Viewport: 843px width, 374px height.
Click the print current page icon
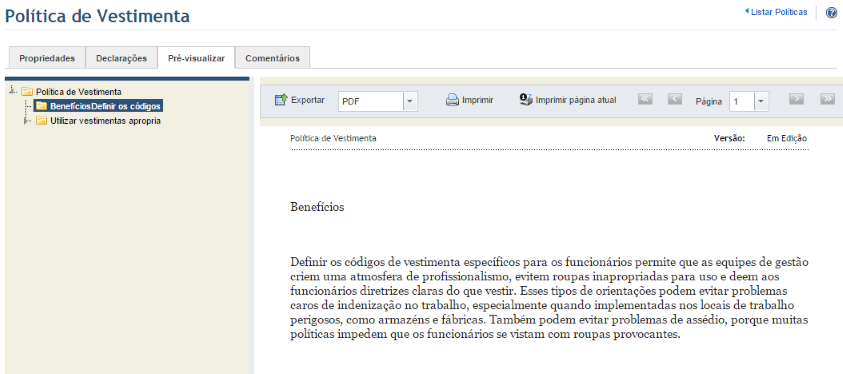point(526,100)
